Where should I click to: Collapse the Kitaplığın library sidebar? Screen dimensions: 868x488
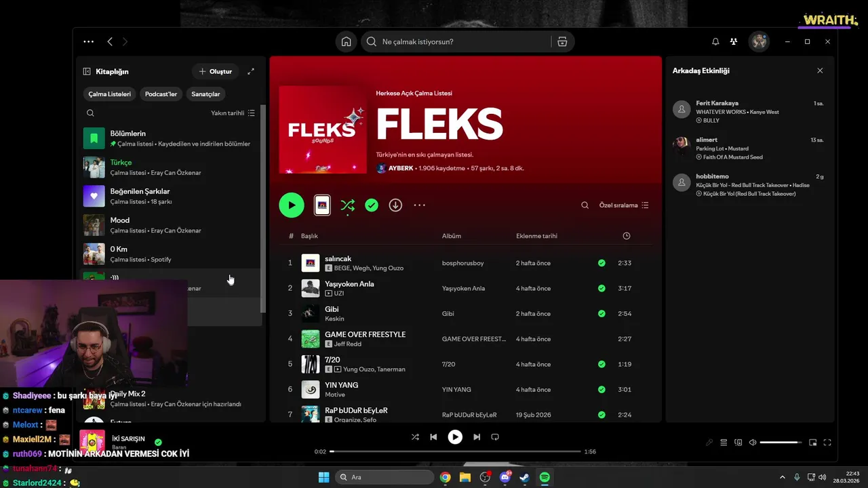pyautogui.click(x=87, y=71)
